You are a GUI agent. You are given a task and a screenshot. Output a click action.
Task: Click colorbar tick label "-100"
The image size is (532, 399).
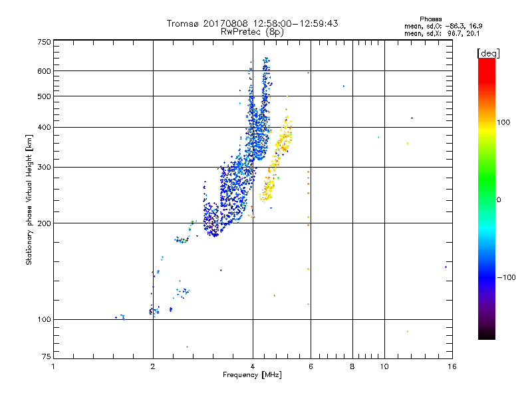click(x=506, y=277)
